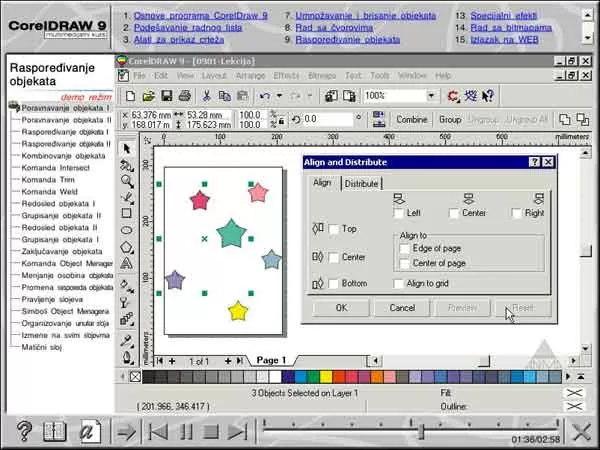This screenshot has width=600, height=450.
Task: Check the vertical Center checkbox under Top
Action: click(x=334, y=258)
